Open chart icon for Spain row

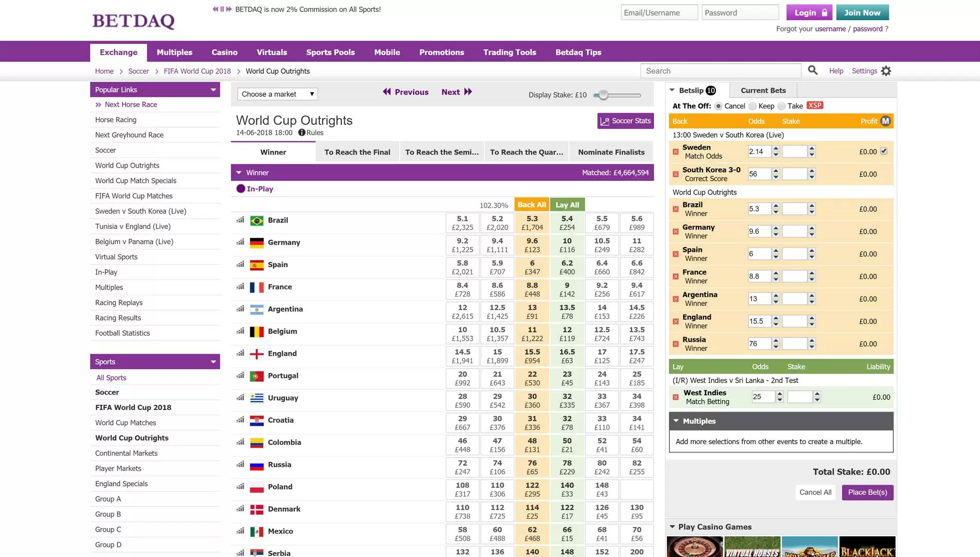click(240, 264)
